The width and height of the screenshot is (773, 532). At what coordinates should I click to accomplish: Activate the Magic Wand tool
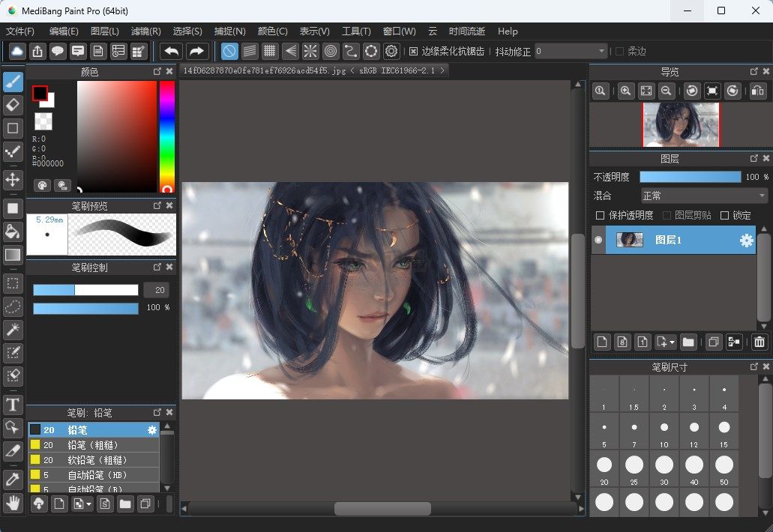click(13, 330)
